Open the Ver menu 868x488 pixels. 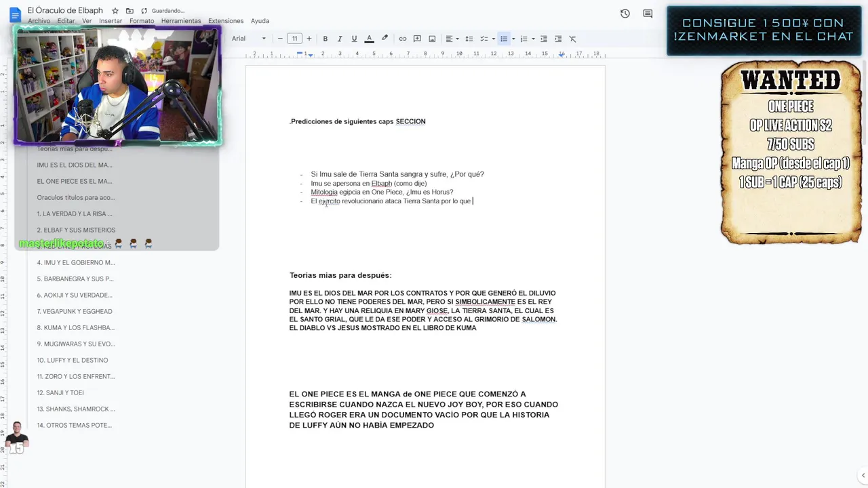coord(87,21)
